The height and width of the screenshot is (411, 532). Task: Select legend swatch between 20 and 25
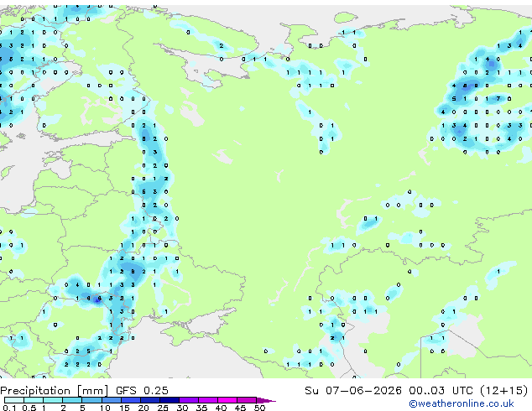pos(150,400)
